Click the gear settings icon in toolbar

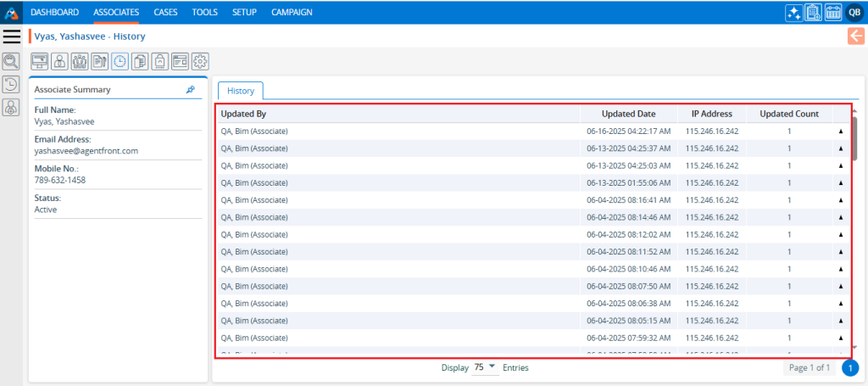click(200, 61)
